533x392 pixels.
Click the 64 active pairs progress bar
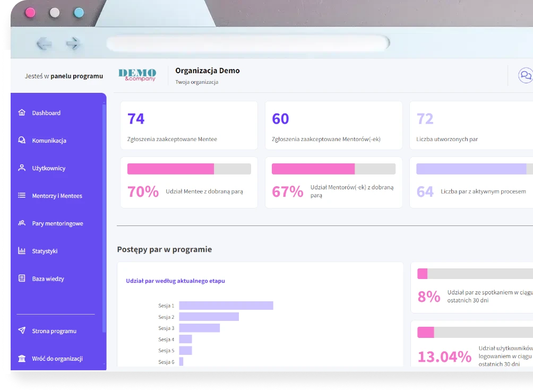coord(475,169)
